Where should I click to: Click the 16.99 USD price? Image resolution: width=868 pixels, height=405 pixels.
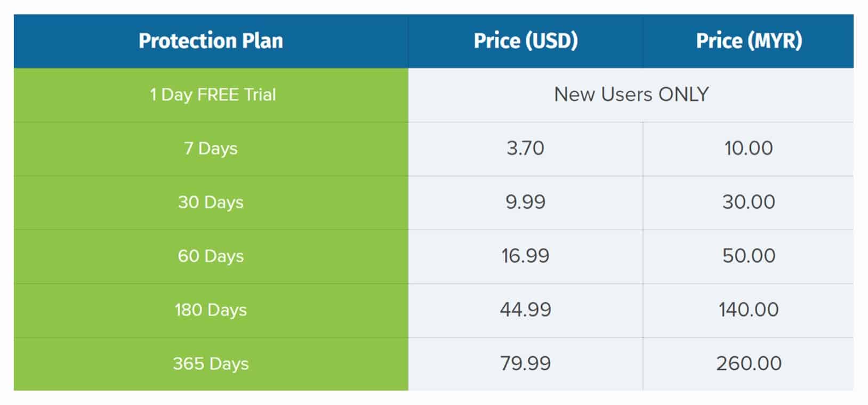pyautogui.click(x=526, y=256)
